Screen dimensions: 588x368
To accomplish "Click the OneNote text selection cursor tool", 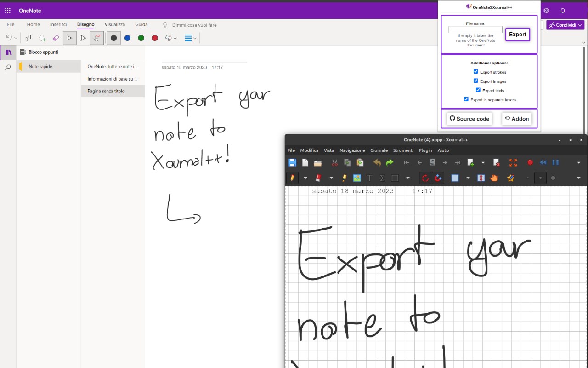I will point(28,38).
